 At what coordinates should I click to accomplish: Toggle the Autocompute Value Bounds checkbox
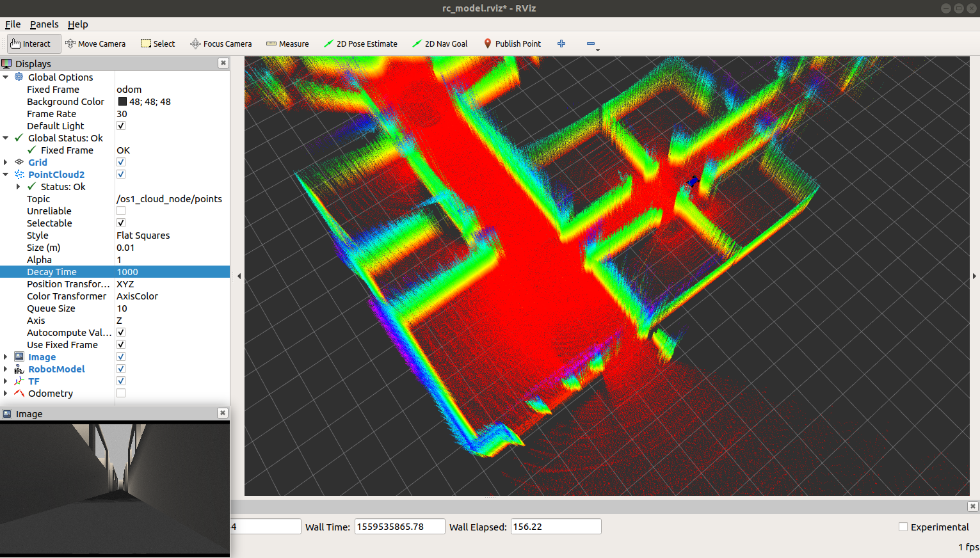[x=121, y=332]
